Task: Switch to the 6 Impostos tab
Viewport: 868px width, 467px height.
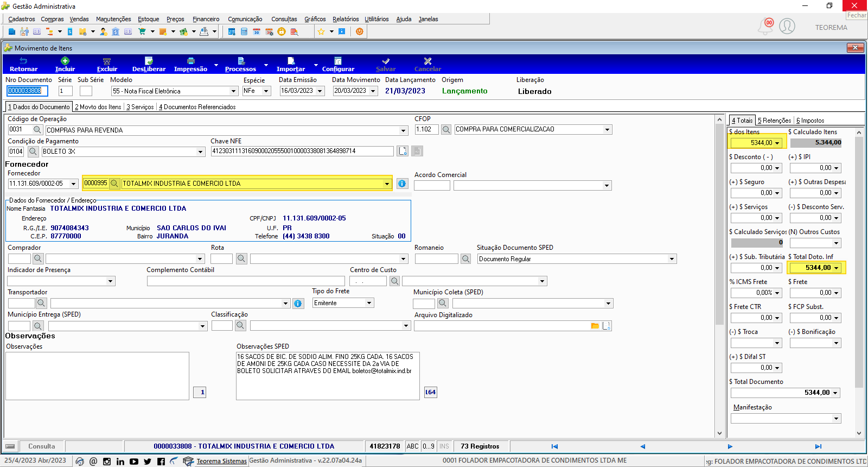Action: pos(810,121)
